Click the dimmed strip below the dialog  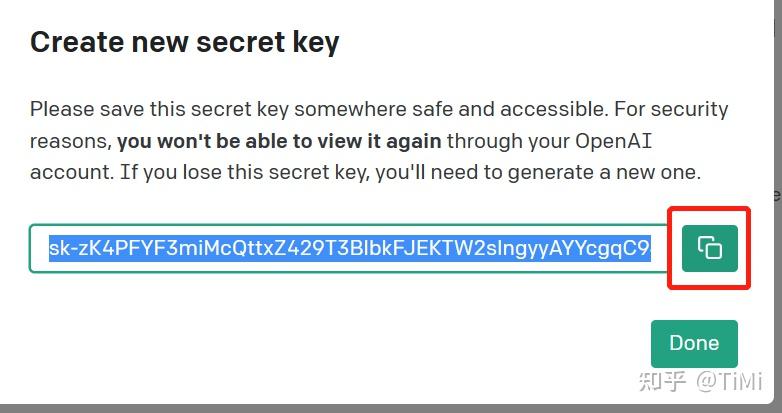pos(390,408)
